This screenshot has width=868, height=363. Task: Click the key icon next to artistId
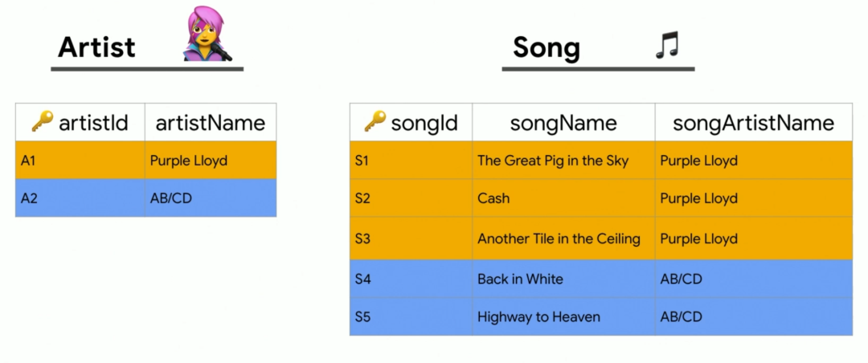coord(42,122)
